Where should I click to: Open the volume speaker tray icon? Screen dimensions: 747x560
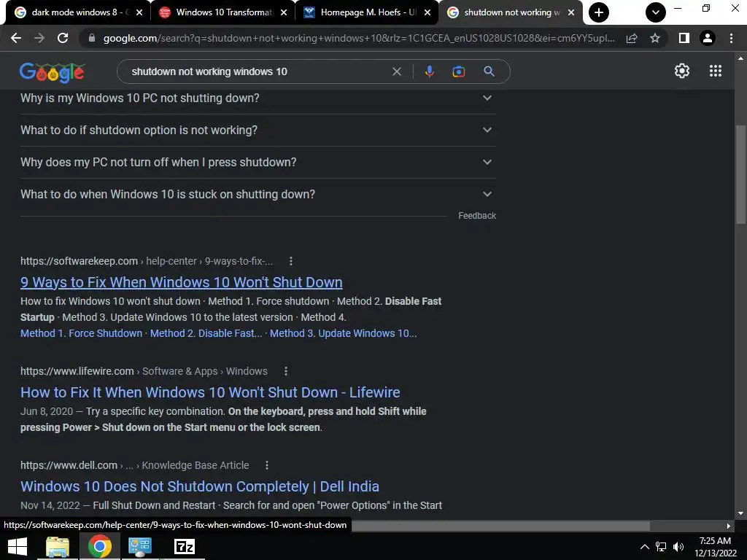(x=678, y=547)
